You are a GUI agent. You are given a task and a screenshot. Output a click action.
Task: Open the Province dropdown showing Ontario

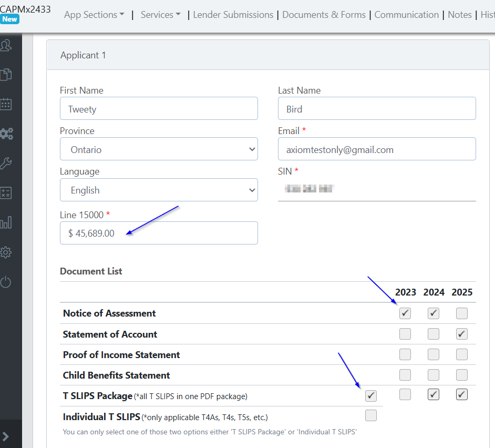[159, 149]
